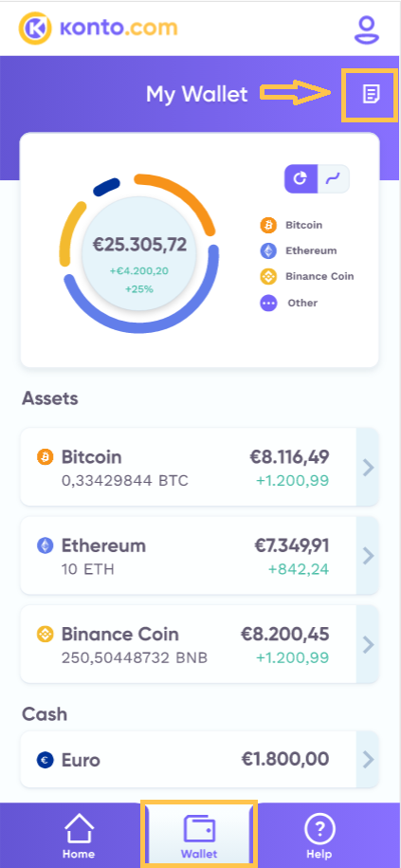
Task: Open the Help tab
Action: pos(320,836)
